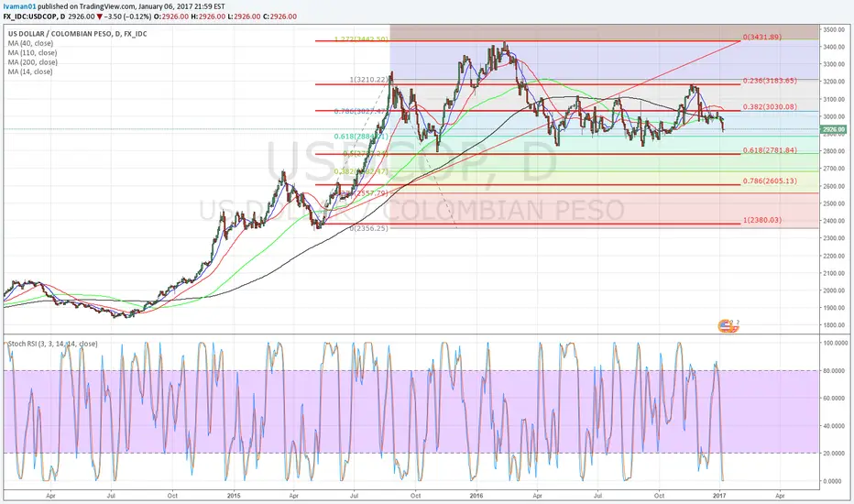Viewport: 854px width, 504px height.
Task: Open the Ivaman01 author profile link
Action: pyautogui.click(x=19, y=6)
